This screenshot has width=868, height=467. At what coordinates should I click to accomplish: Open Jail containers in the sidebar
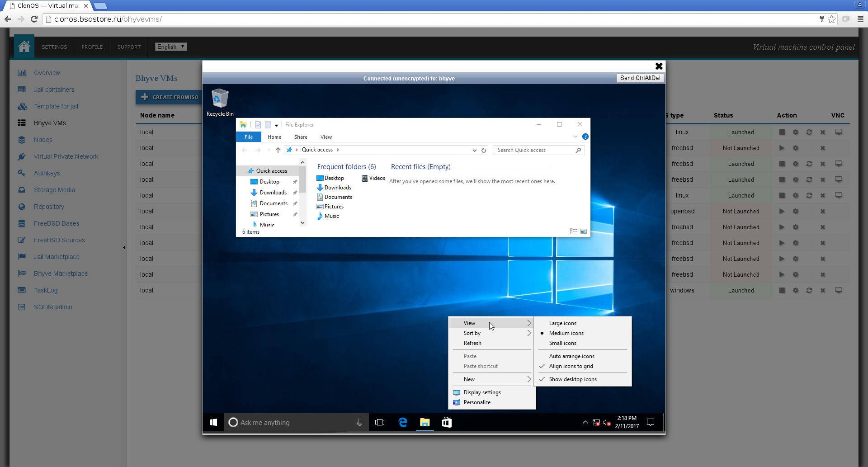pos(54,90)
